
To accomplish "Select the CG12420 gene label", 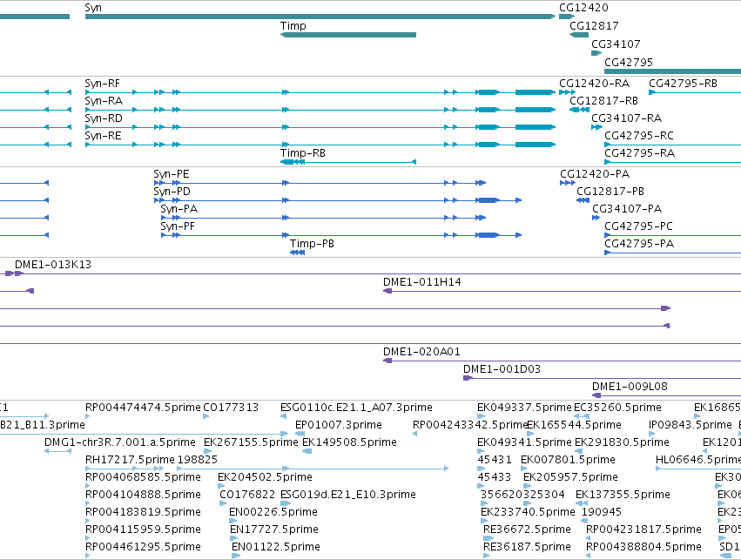I will point(583,8).
